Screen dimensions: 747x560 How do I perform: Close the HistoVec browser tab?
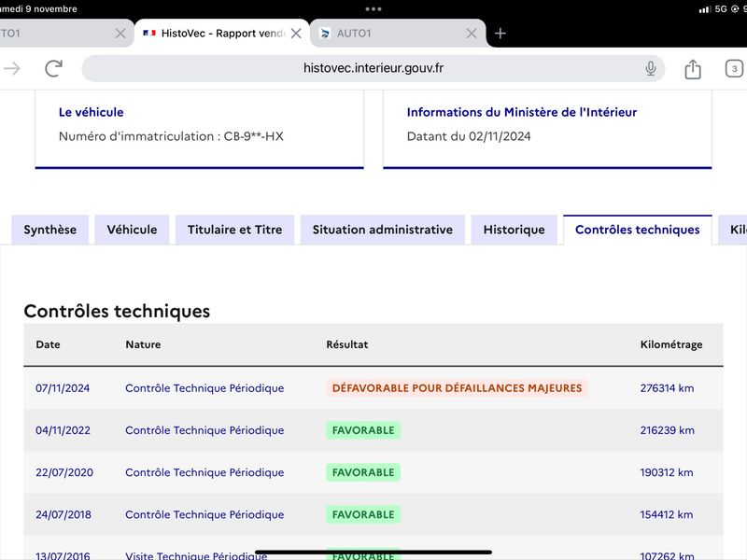tap(296, 34)
